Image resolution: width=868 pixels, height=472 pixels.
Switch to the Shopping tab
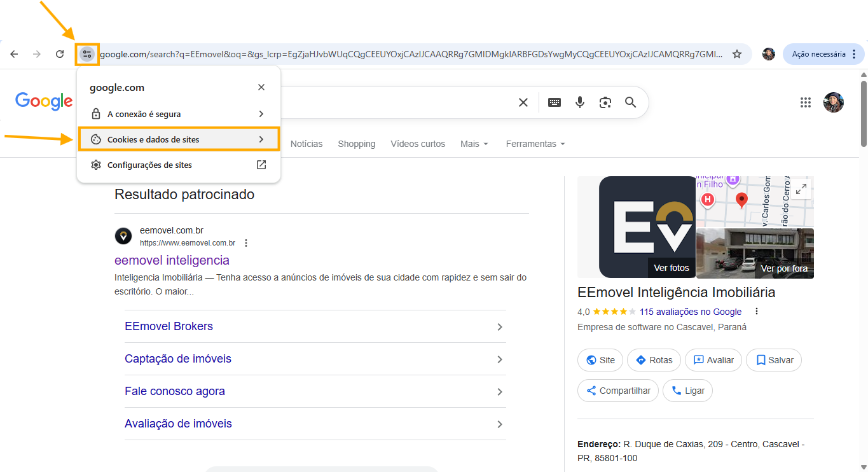tap(357, 144)
